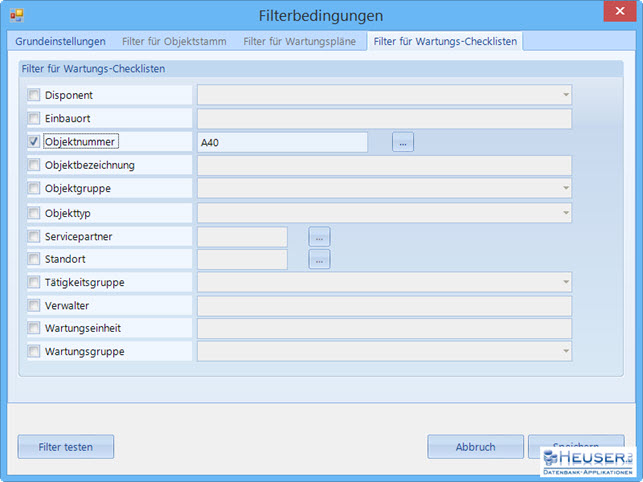The image size is (643, 482).
Task: Enable the Disponent filter checkbox
Action: coord(34,96)
